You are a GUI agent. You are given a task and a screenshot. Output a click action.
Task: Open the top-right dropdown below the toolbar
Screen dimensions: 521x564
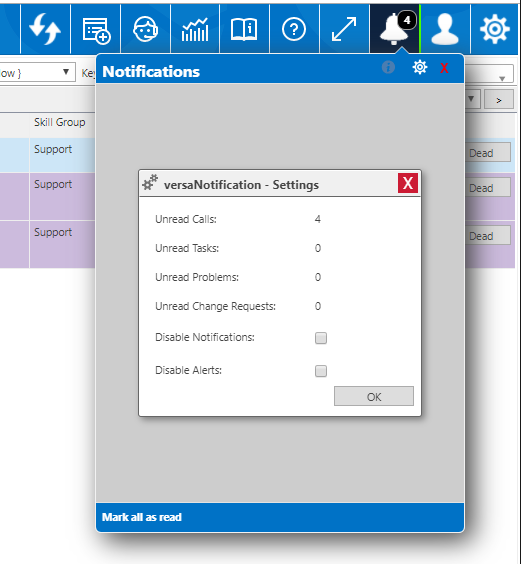point(489,74)
